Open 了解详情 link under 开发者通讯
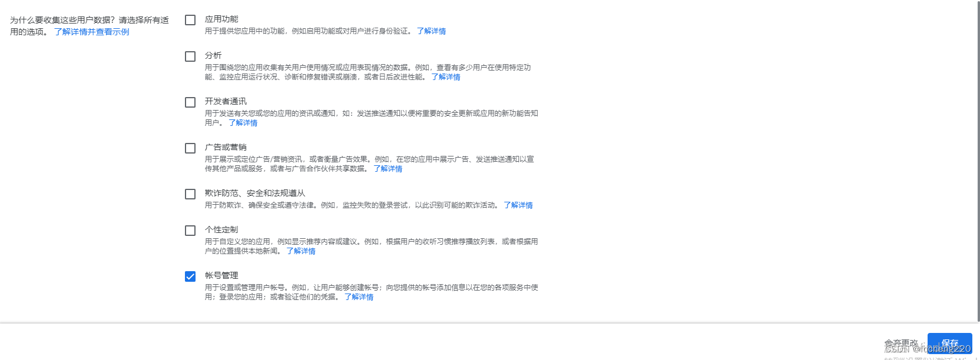This screenshot has height=360, width=980. click(x=243, y=123)
